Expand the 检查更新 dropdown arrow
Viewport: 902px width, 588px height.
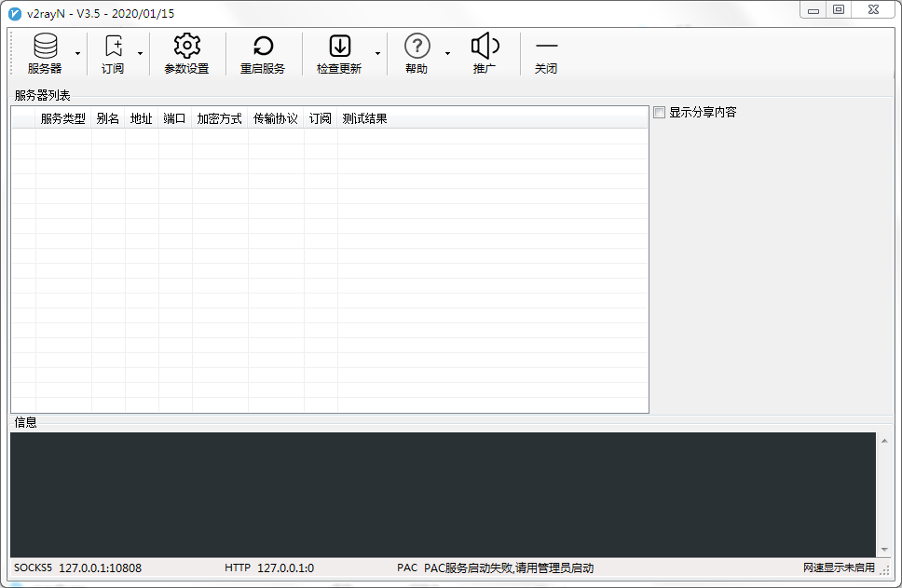(378, 53)
